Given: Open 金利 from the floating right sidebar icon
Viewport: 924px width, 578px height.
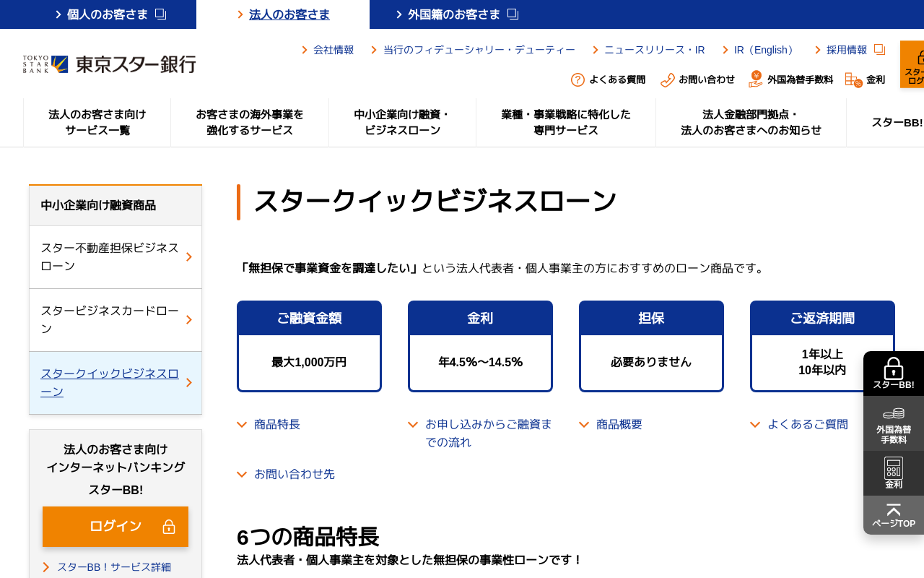Looking at the screenshot, I should coord(894,470).
